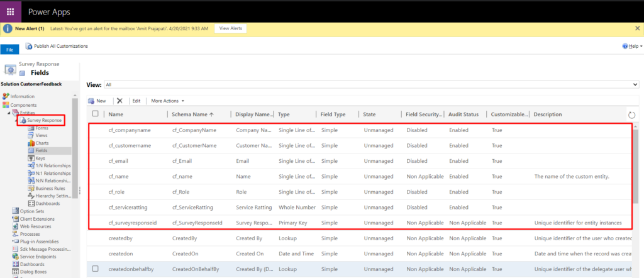This screenshot has height=278, width=644.
Task: Click the CreatedOnBehalfBy schema name cell
Action: (x=196, y=269)
